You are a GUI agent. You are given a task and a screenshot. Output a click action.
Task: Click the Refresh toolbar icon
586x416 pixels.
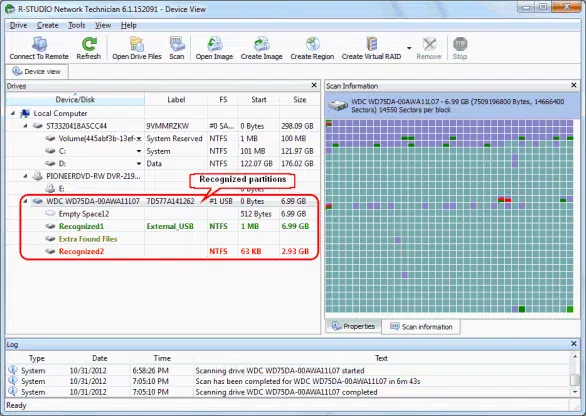[89, 48]
